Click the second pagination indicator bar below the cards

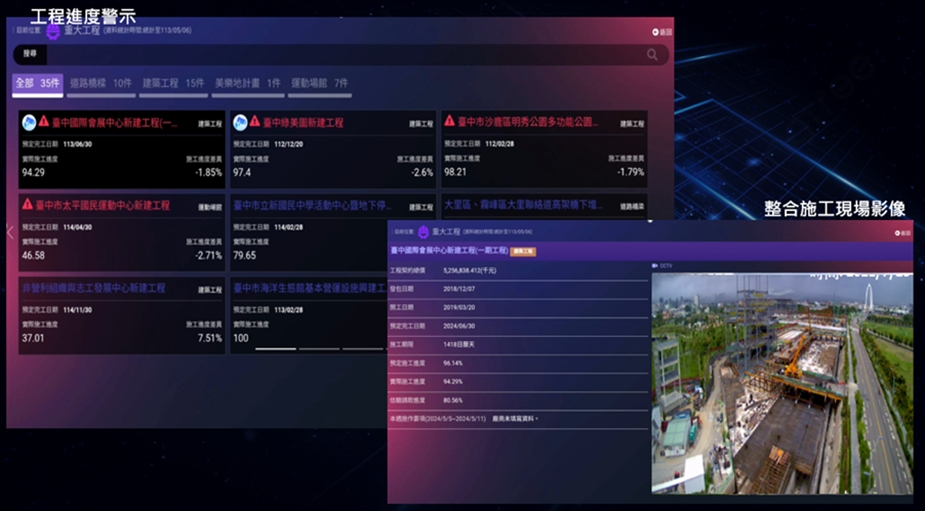click(x=319, y=349)
